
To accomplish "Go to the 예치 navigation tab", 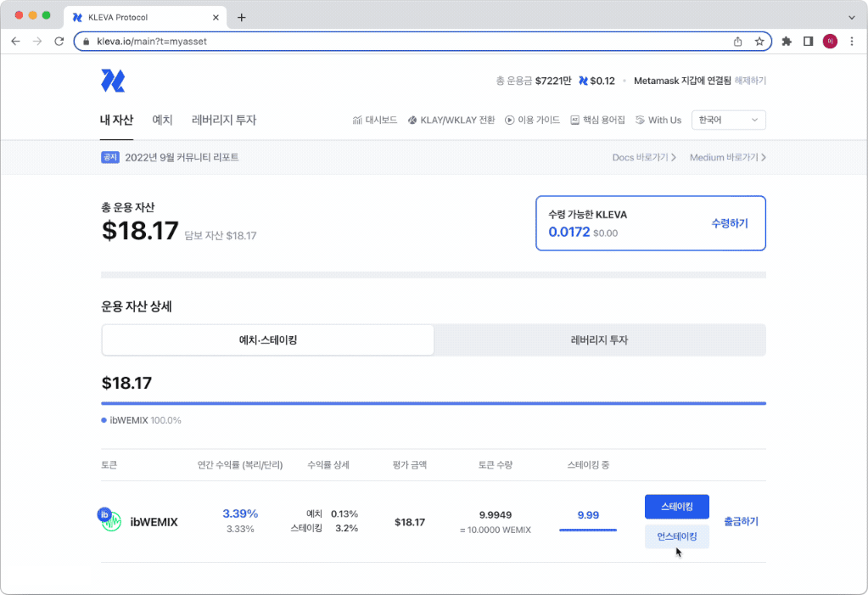I will pyautogui.click(x=162, y=121).
